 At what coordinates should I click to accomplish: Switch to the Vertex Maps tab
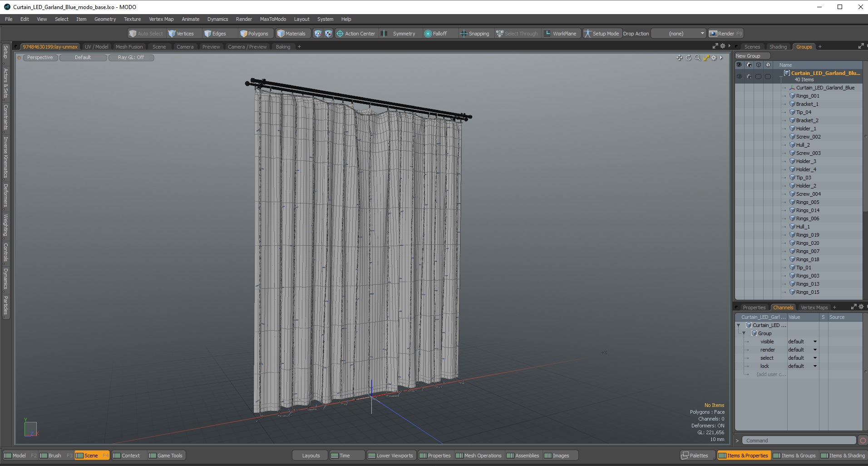tap(814, 307)
